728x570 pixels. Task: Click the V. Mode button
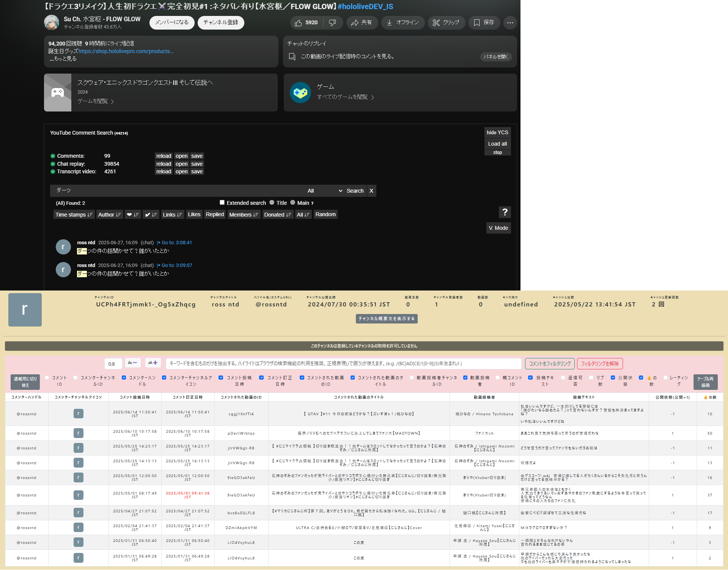(x=498, y=228)
